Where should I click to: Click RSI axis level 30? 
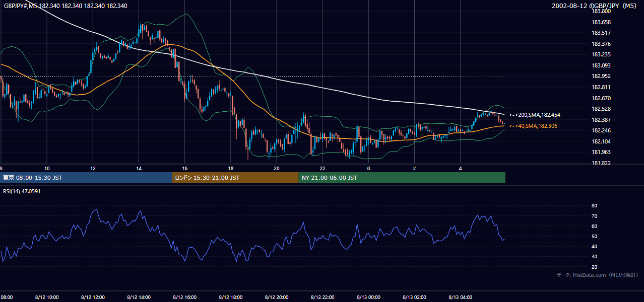click(594, 257)
